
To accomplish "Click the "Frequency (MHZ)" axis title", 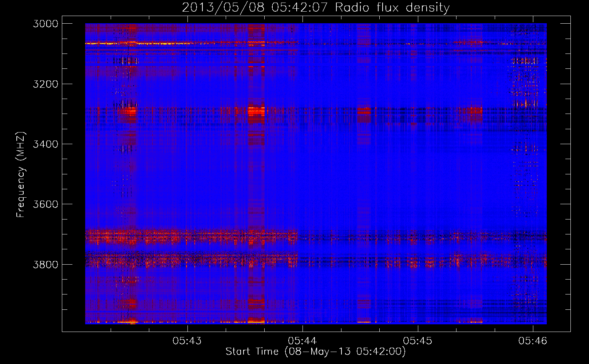I will click(21, 174).
